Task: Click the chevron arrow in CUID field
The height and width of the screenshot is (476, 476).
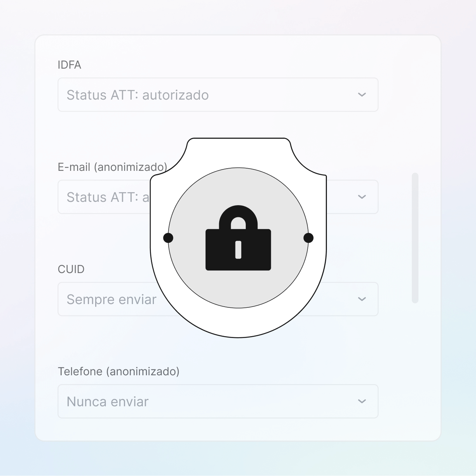Action: point(362,299)
